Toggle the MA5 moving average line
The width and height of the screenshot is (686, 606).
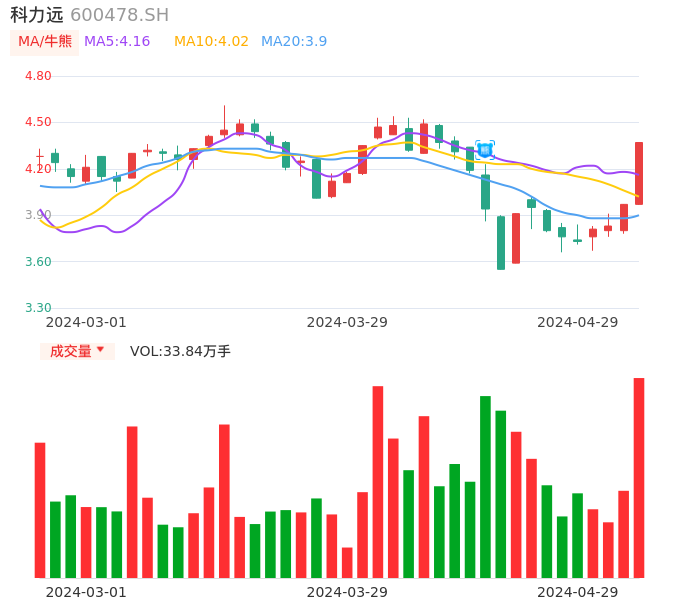click(117, 42)
